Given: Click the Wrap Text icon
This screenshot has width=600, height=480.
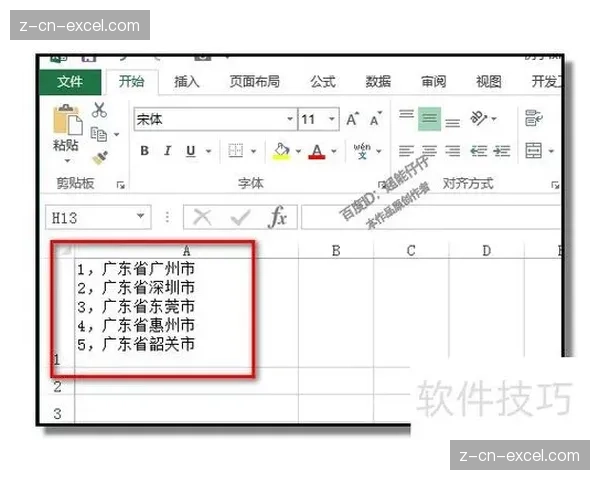Looking at the screenshot, I should click(x=534, y=118).
